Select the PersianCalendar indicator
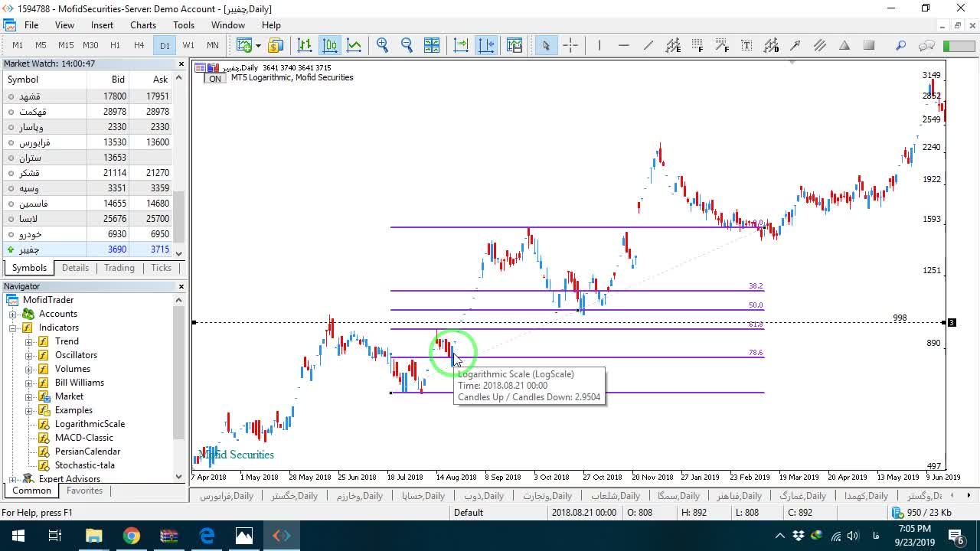 [x=87, y=452]
